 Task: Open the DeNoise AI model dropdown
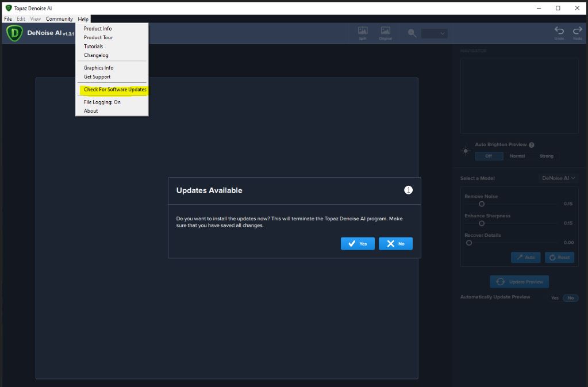[x=558, y=178]
